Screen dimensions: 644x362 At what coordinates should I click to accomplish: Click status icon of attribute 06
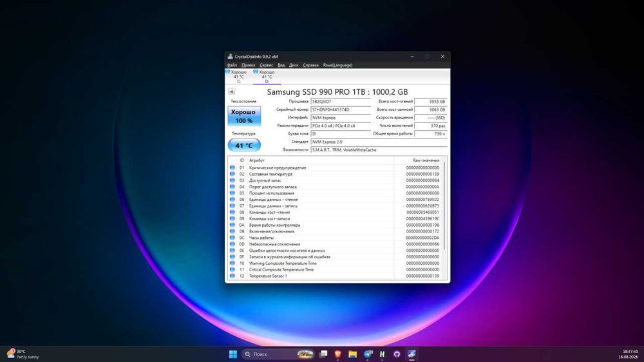[x=232, y=199]
